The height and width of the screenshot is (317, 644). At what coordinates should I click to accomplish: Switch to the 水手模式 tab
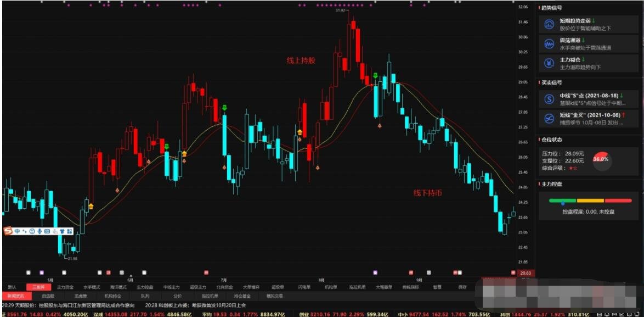coord(92,287)
